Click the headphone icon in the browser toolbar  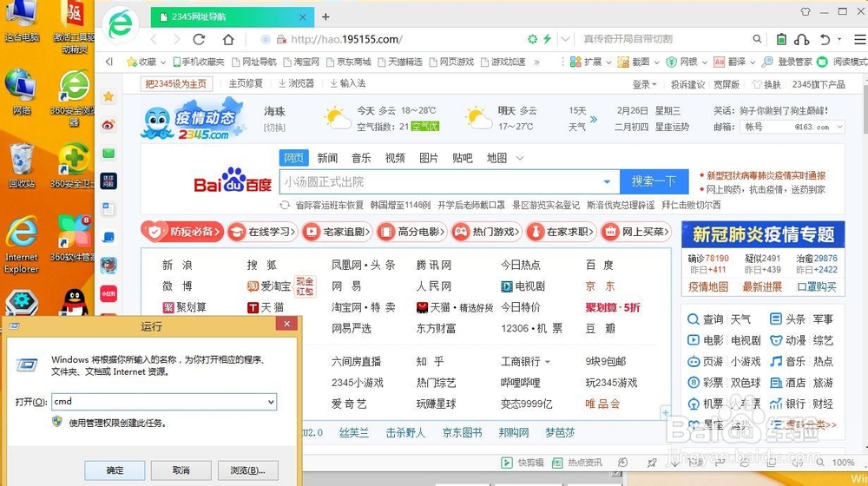click(x=801, y=39)
